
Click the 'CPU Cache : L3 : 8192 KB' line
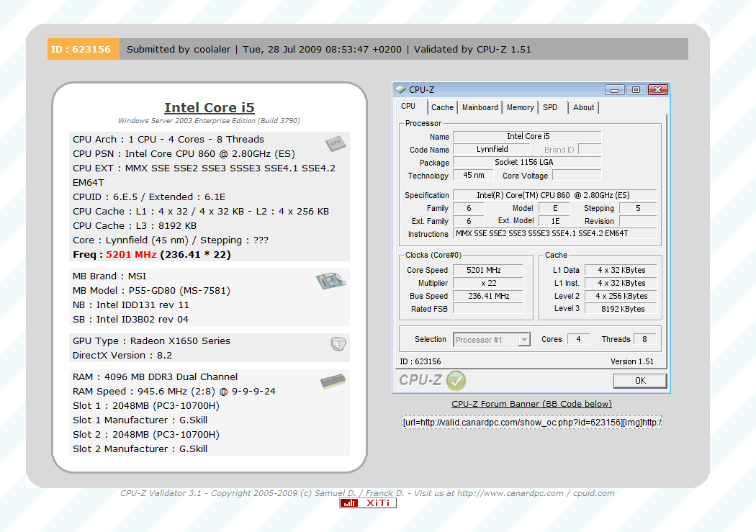coord(135,225)
